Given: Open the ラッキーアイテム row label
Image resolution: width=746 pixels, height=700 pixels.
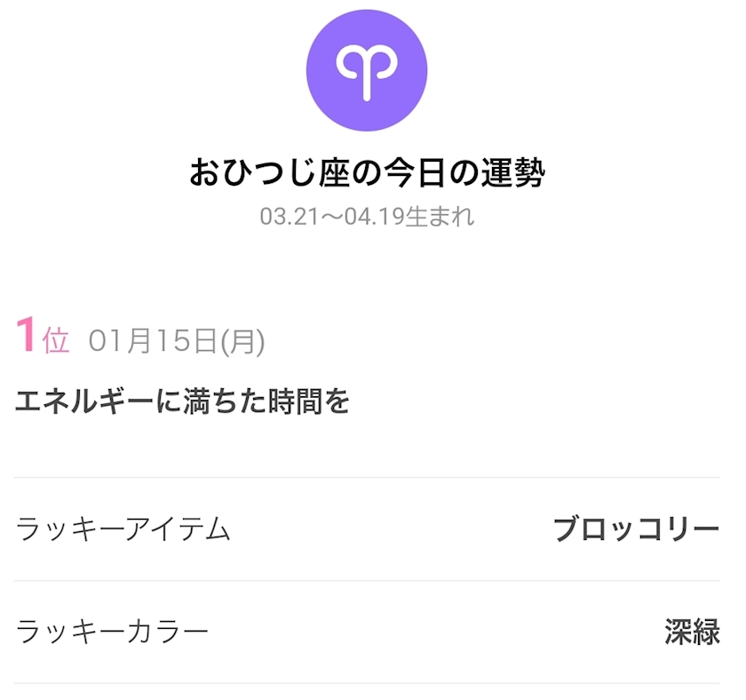Looking at the screenshot, I should pyautogui.click(x=123, y=529).
